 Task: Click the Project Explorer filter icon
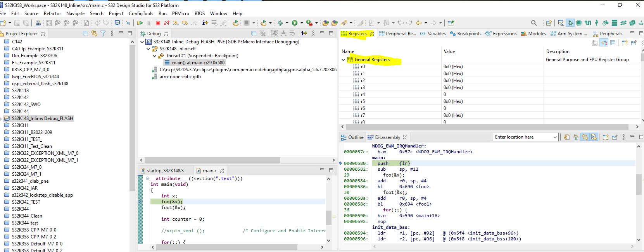[x=103, y=34]
